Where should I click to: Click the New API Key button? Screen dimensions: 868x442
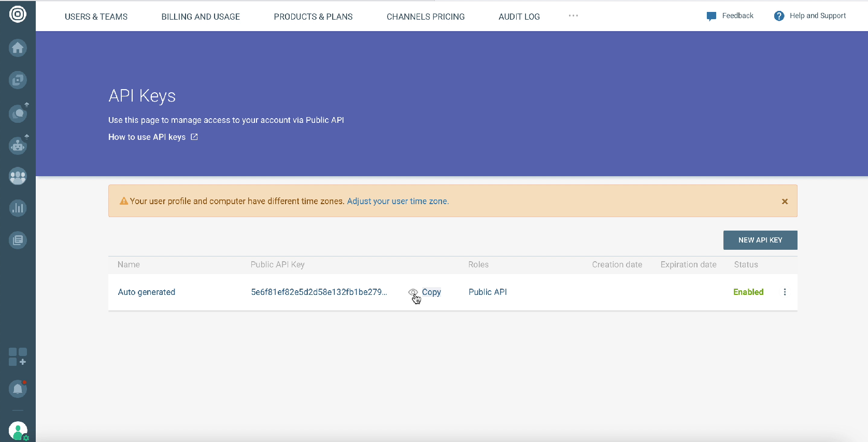point(760,240)
